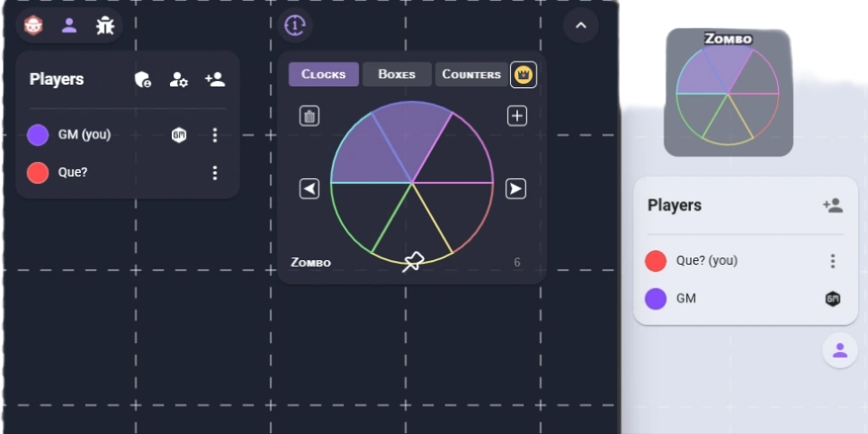
Task: Switch to the Counters tab
Action: tap(470, 75)
